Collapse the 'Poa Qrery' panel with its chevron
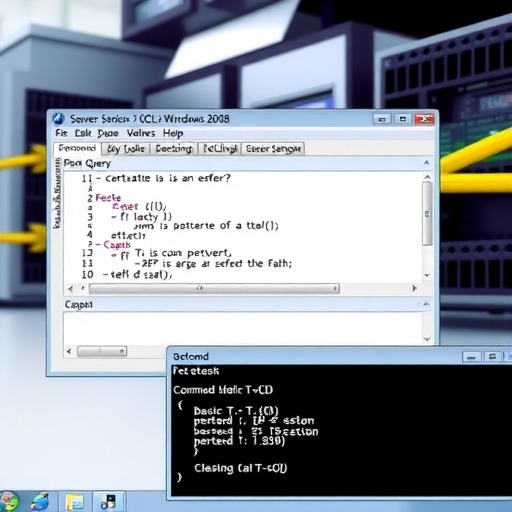512x512 pixels. click(426, 163)
